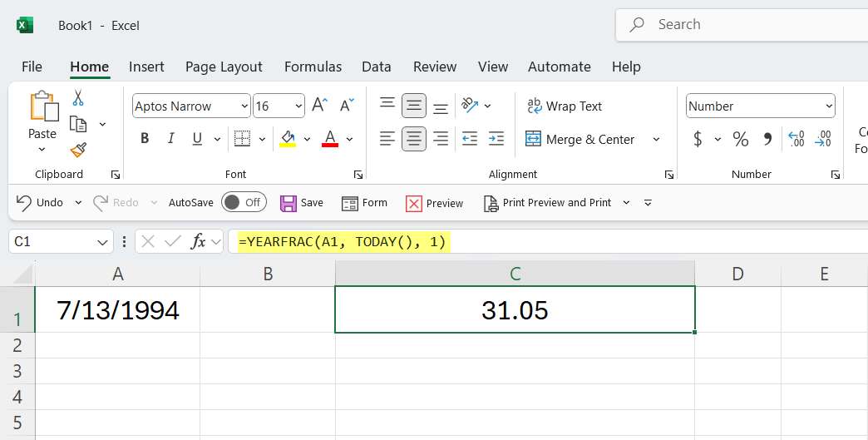This screenshot has height=440, width=868.
Task: Click the Format Painter brush icon
Action: (78, 150)
